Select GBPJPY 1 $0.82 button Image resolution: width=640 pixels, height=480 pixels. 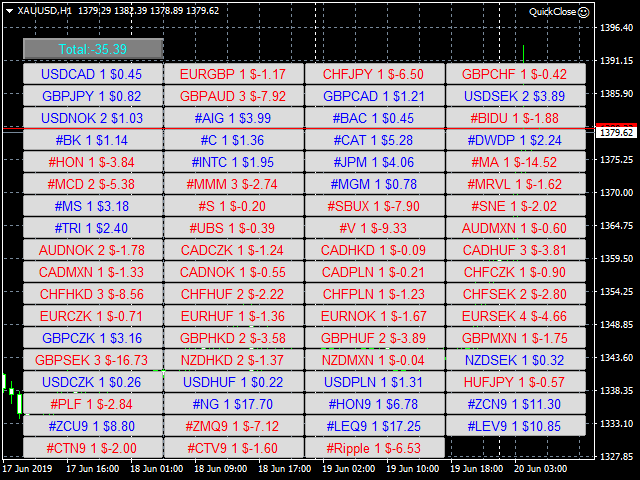point(93,96)
